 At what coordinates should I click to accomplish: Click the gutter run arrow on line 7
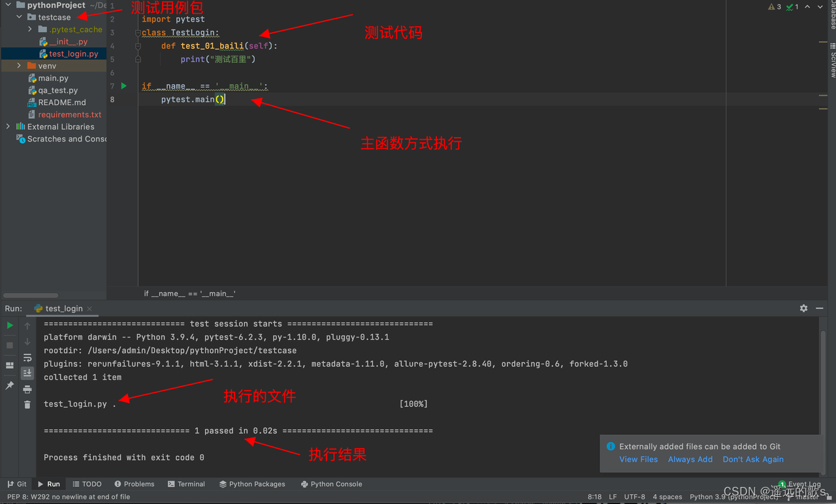coord(124,86)
